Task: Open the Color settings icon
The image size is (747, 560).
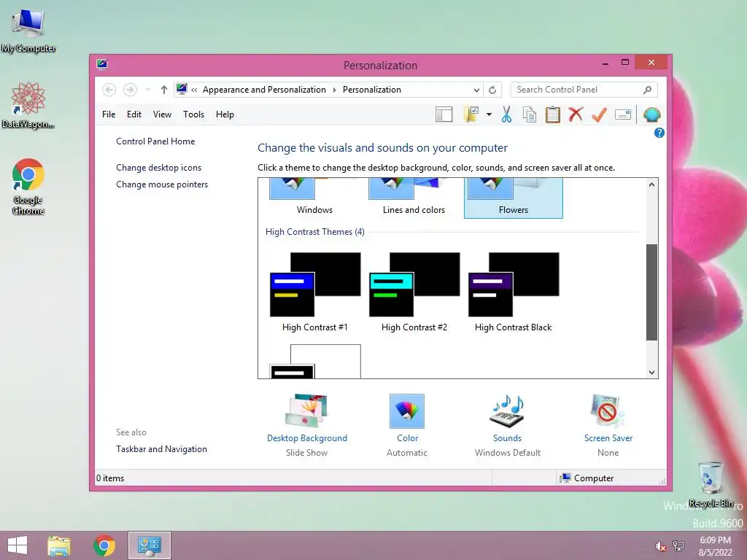Action: click(407, 411)
